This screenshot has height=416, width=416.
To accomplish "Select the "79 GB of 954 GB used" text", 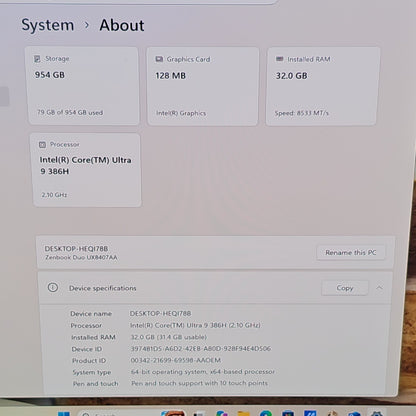I will tap(70, 113).
